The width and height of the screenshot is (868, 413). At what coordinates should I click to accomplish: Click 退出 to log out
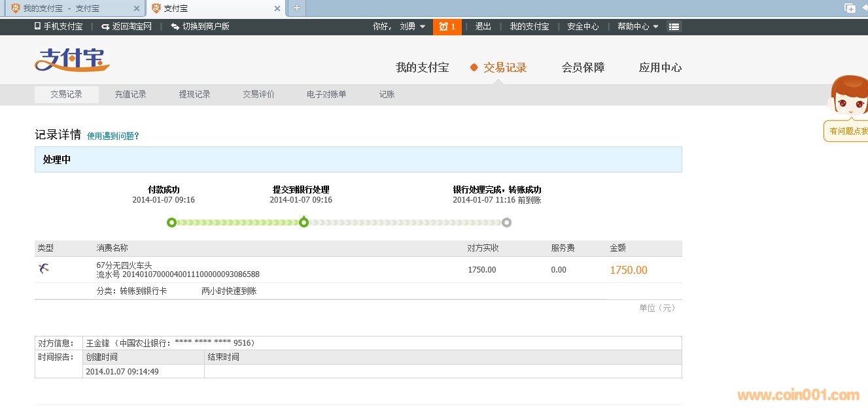[x=483, y=27]
